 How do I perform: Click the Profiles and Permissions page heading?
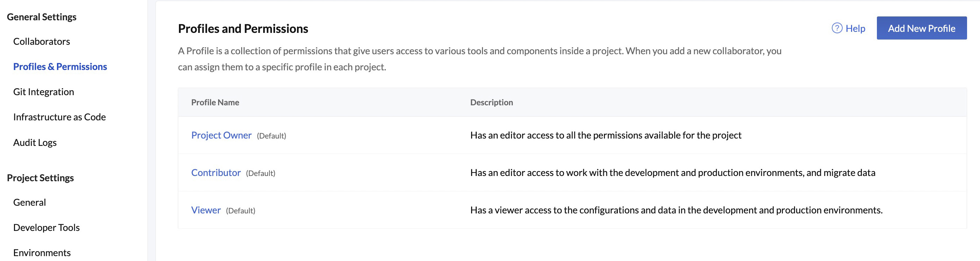(243, 29)
